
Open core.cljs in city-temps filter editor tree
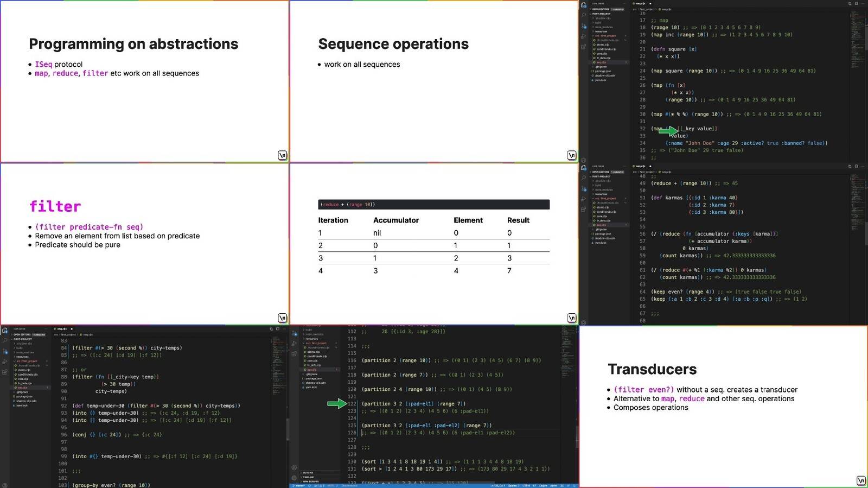(x=22, y=379)
